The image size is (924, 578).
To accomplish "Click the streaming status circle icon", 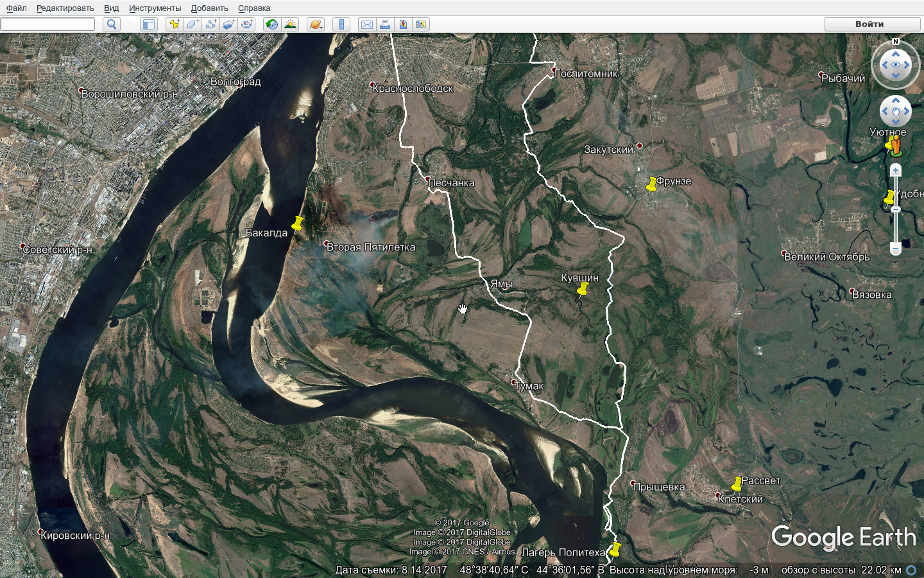I will click(x=911, y=570).
